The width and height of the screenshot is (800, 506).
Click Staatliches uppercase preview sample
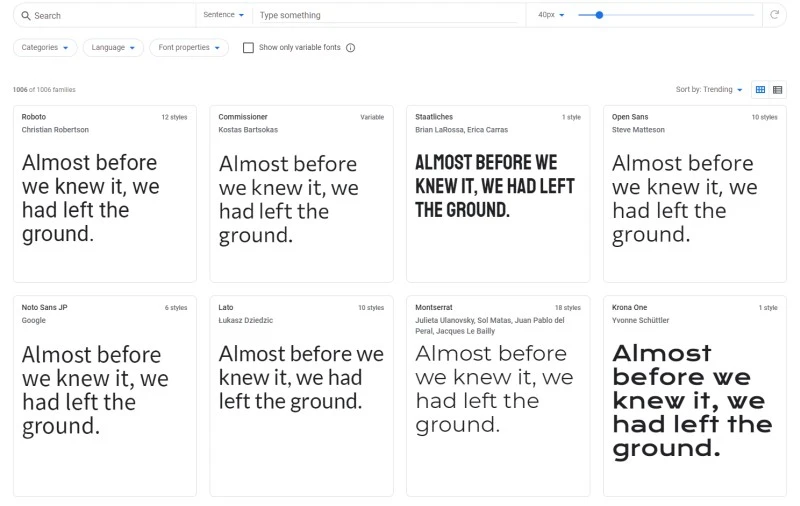pyautogui.click(x=495, y=186)
